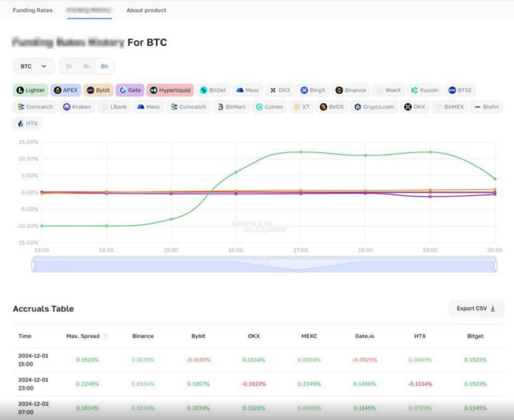Click the Gate.io column header

(x=365, y=336)
